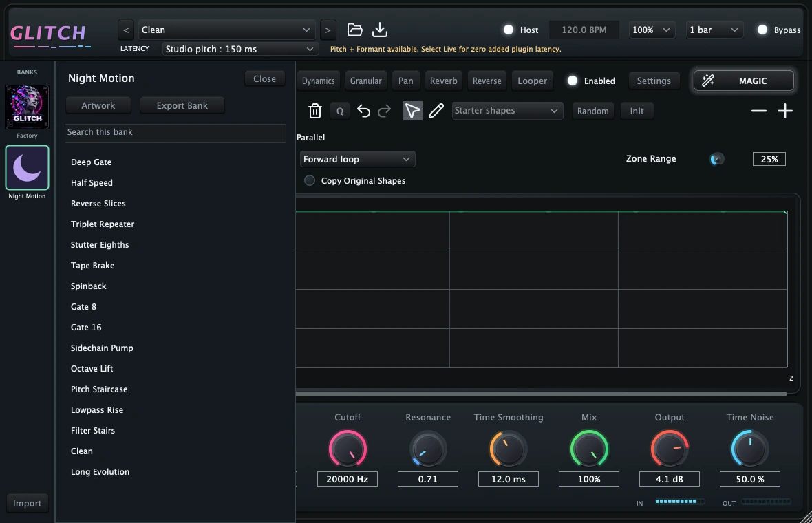812x523 pixels.
Task: Open the 1 bar length dropdown
Action: (714, 30)
